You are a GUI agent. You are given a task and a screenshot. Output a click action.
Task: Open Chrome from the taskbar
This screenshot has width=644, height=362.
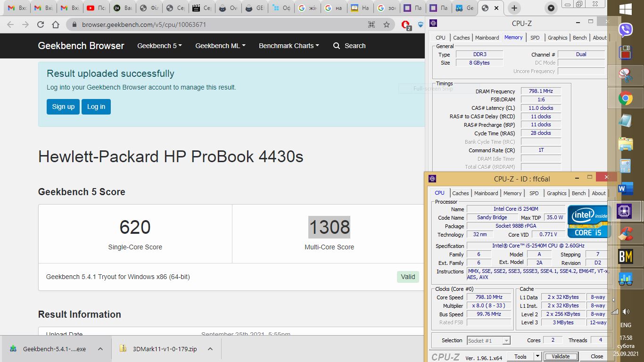[626, 99]
